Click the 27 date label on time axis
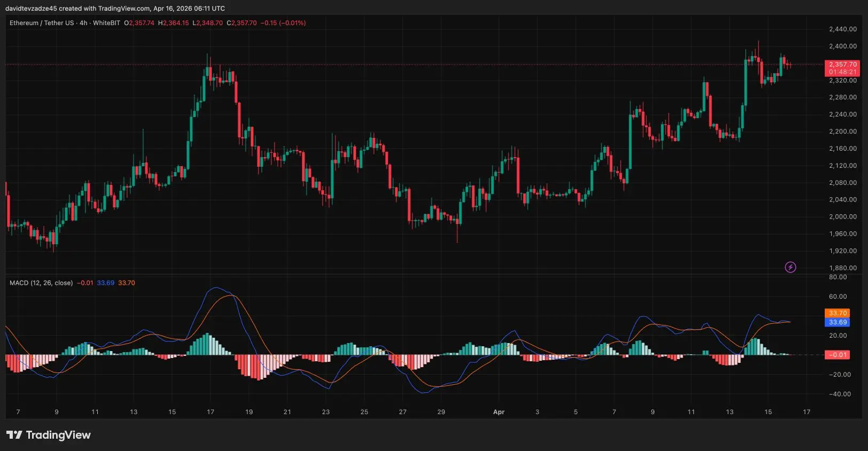868x451 pixels. click(x=403, y=412)
